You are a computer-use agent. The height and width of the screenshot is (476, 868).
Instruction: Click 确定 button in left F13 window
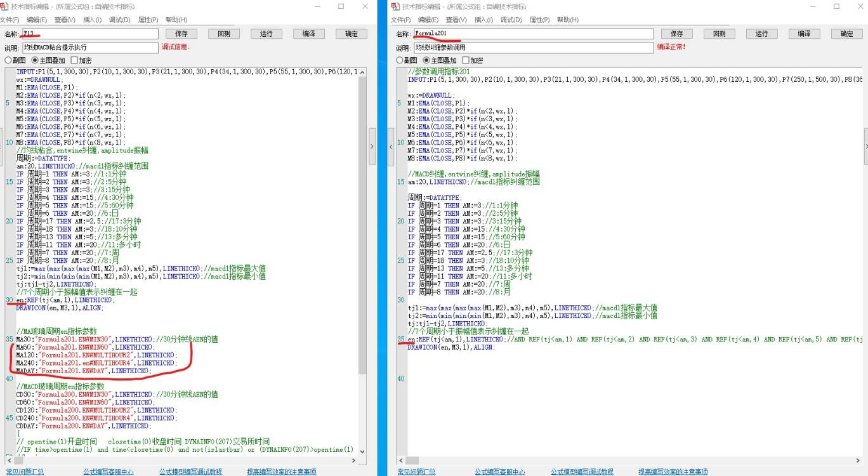351,34
